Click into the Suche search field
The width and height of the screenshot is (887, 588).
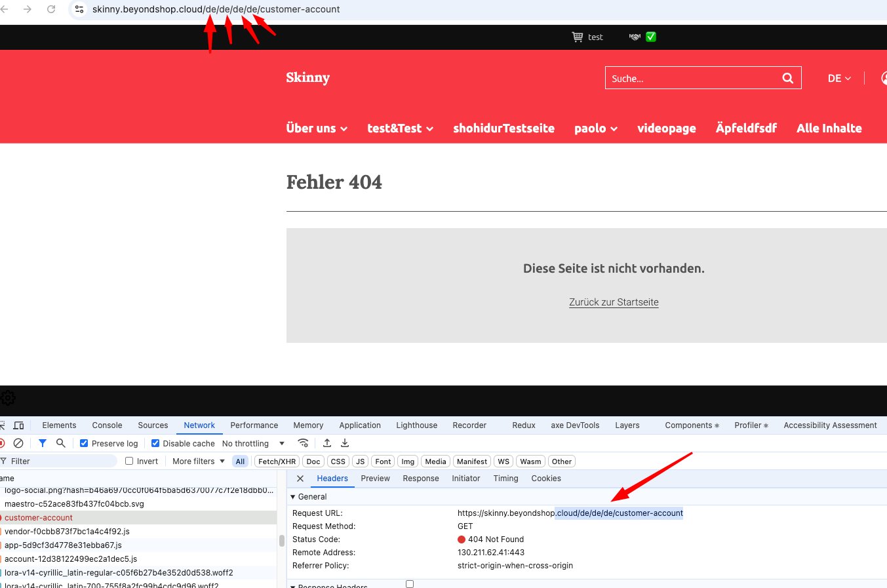688,78
